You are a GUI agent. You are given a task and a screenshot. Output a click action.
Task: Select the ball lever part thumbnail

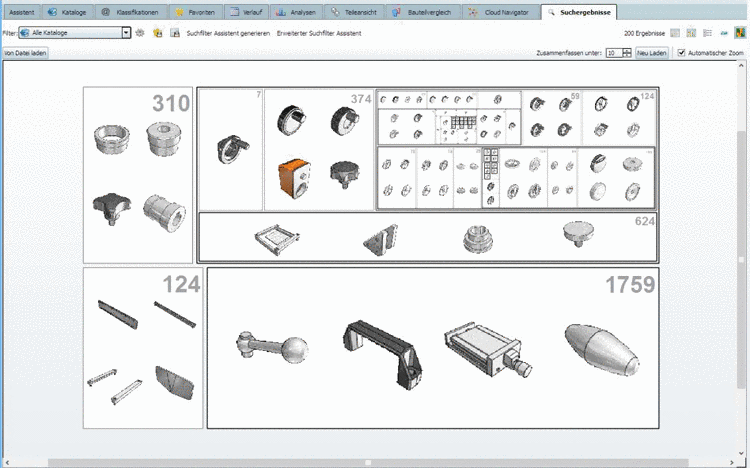[x=273, y=348]
